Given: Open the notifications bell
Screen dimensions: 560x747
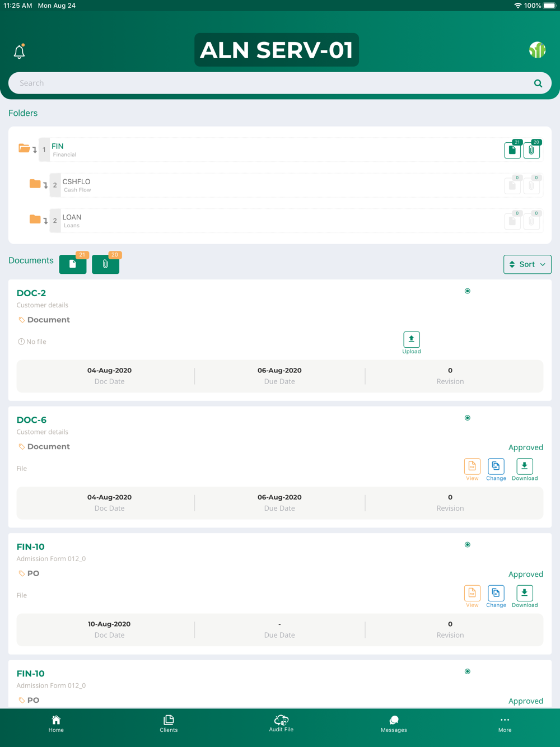Looking at the screenshot, I should point(19,51).
